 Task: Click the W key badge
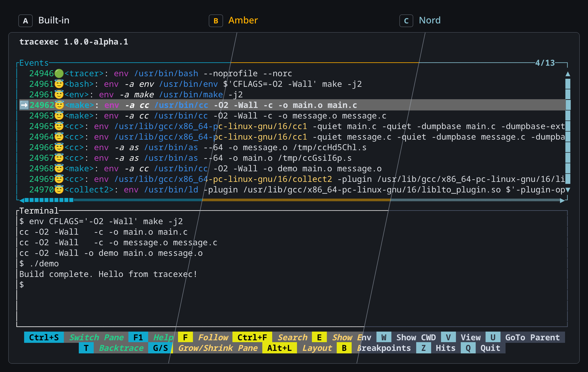coord(384,337)
